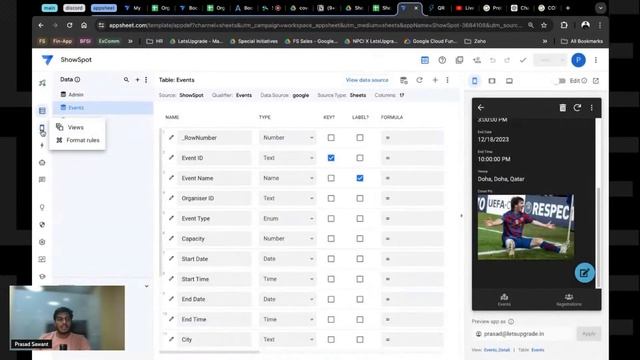This screenshot has width=640, height=360.
Task: Open the share app add-user icon
Action: point(477,60)
